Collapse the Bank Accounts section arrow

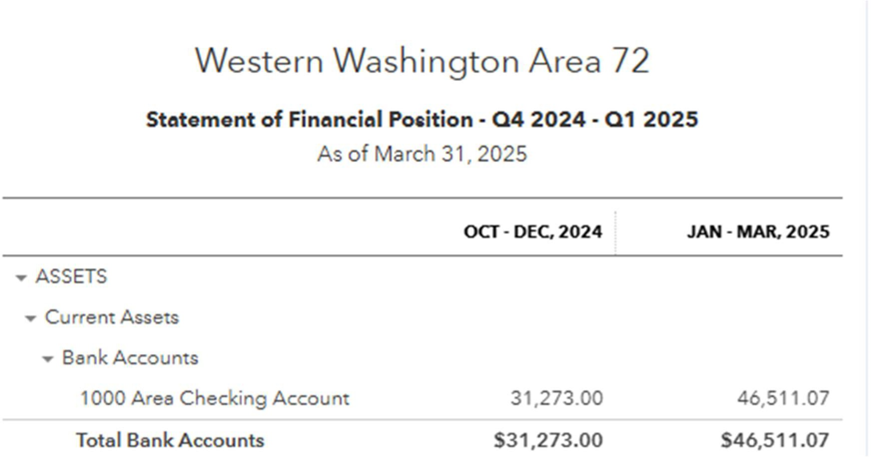48,359
